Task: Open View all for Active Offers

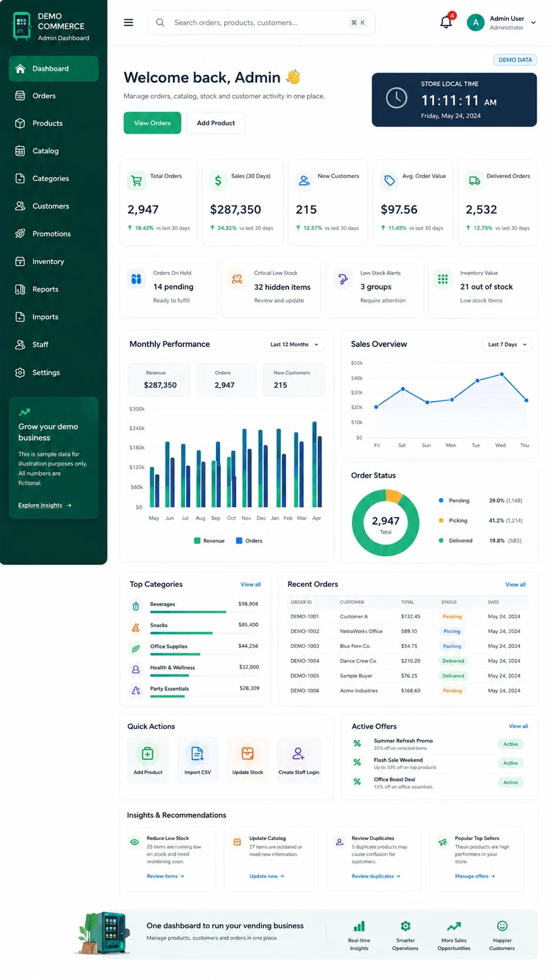Action: coord(518,726)
